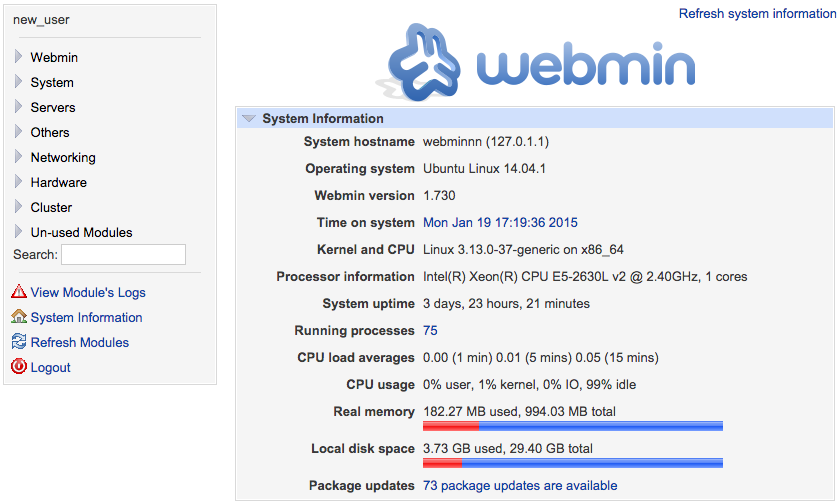Click the Time on system date link
This screenshot has width=840, height=503.
click(x=500, y=223)
